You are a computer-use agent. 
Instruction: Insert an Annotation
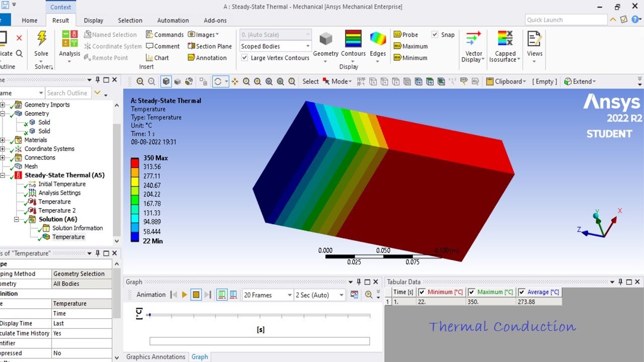(x=207, y=58)
